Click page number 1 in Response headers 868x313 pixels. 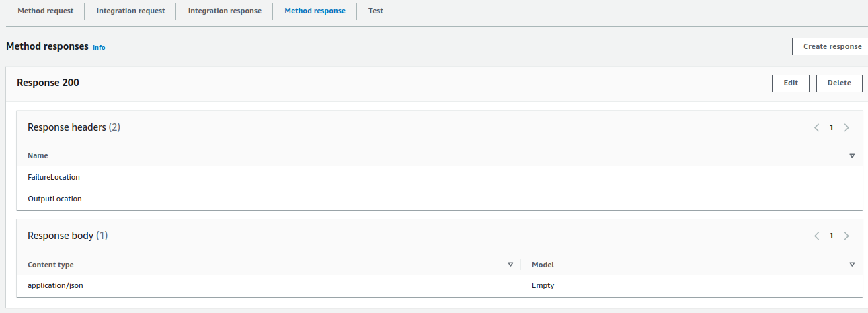click(831, 127)
